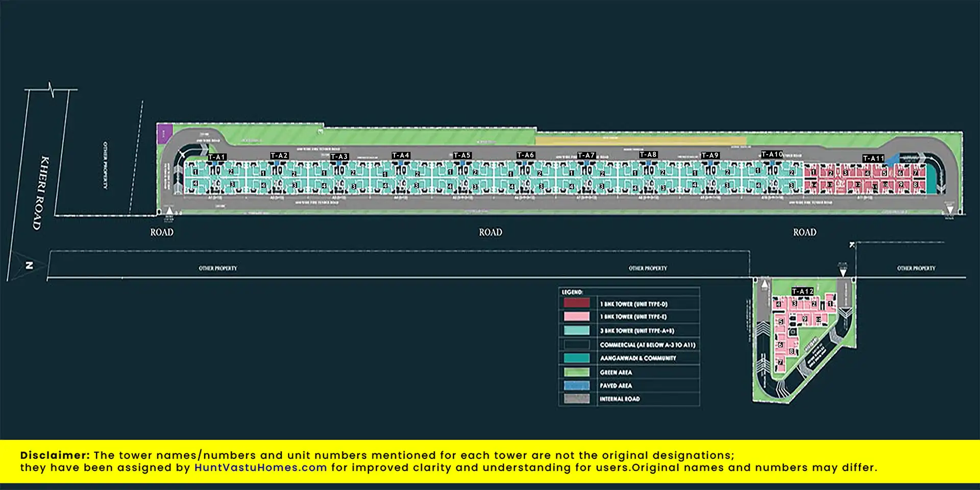Click the T-A11 tower label

[873, 159]
